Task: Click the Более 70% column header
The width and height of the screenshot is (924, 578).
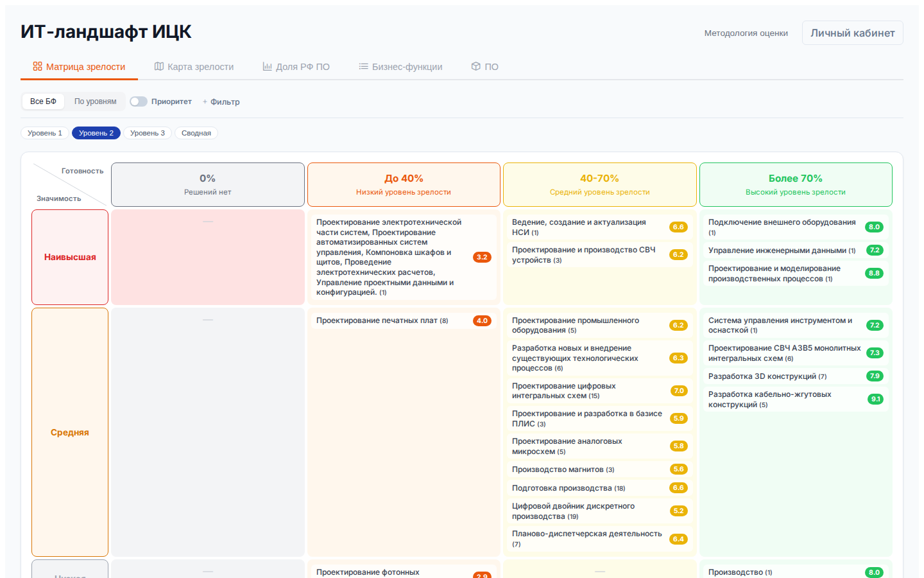Action: pos(795,184)
